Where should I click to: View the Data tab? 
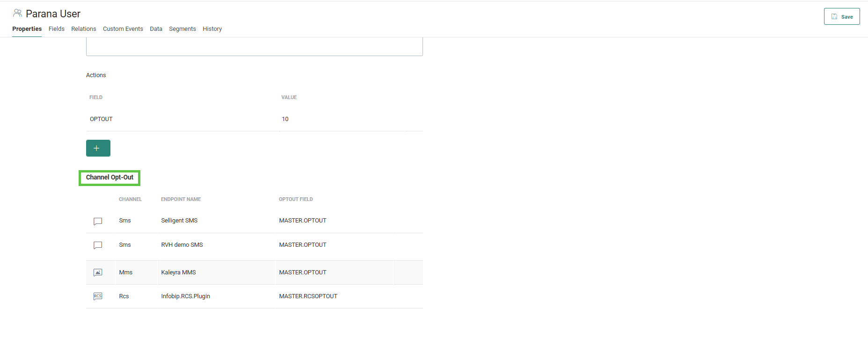click(156, 29)
